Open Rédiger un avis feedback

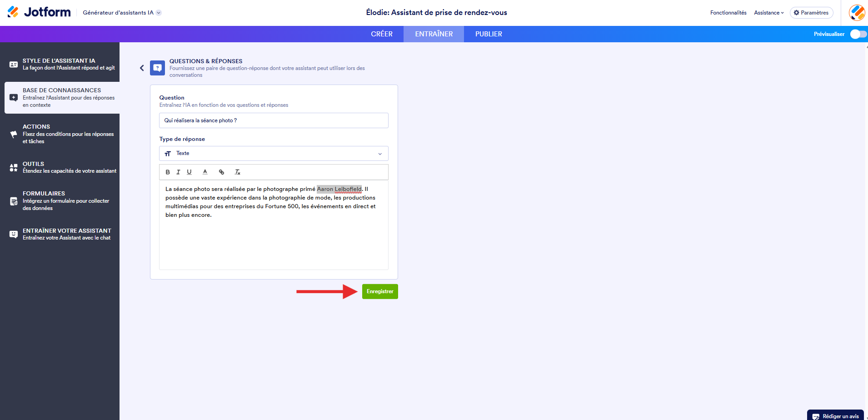point(835,415)
